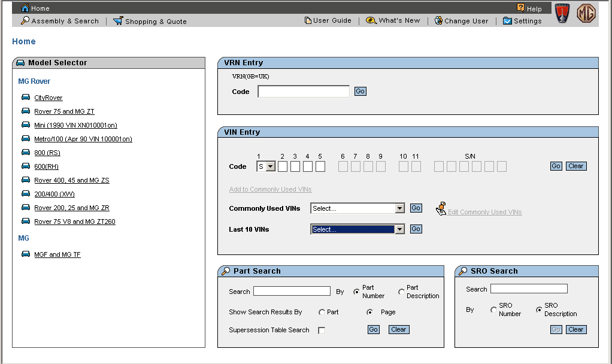Show search results by Page radio
612x364 pixels.
coord(369,312)
